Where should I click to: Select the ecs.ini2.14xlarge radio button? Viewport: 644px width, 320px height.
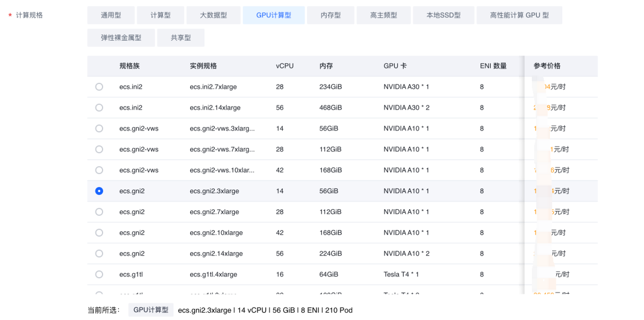99,108
